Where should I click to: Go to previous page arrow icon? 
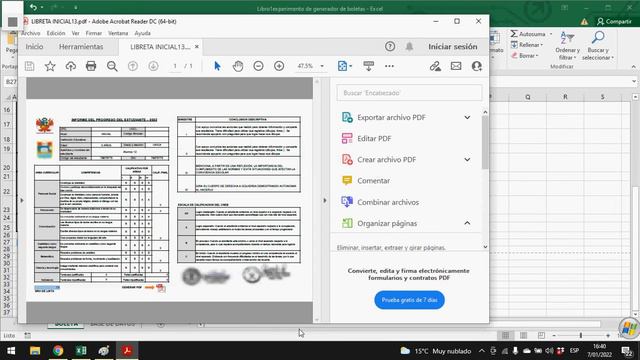[x=133, y=66]
